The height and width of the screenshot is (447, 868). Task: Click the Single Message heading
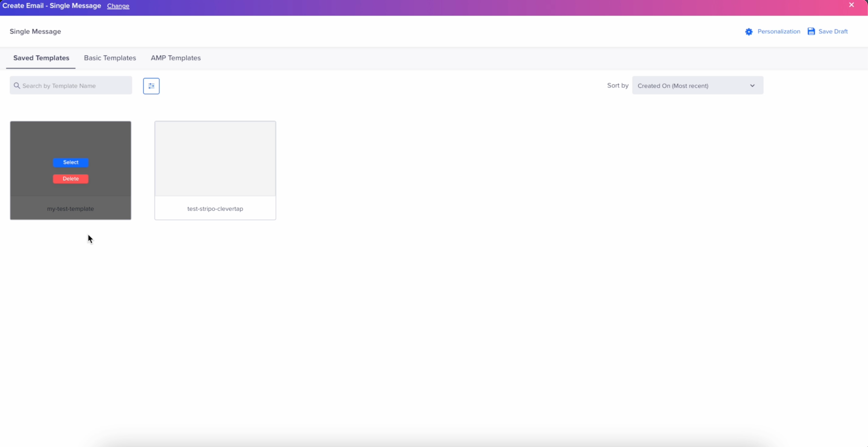[x=35, y=31]
